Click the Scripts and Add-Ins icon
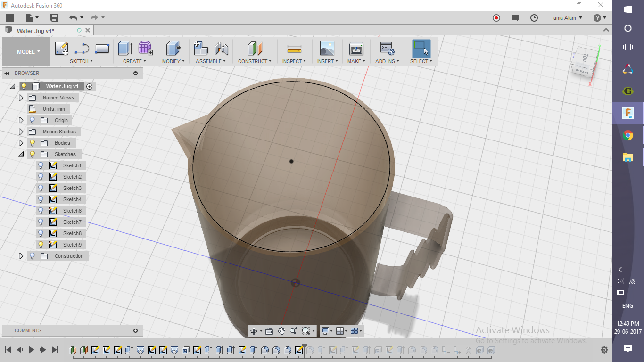The image size is (644, 362). (387, 48)
